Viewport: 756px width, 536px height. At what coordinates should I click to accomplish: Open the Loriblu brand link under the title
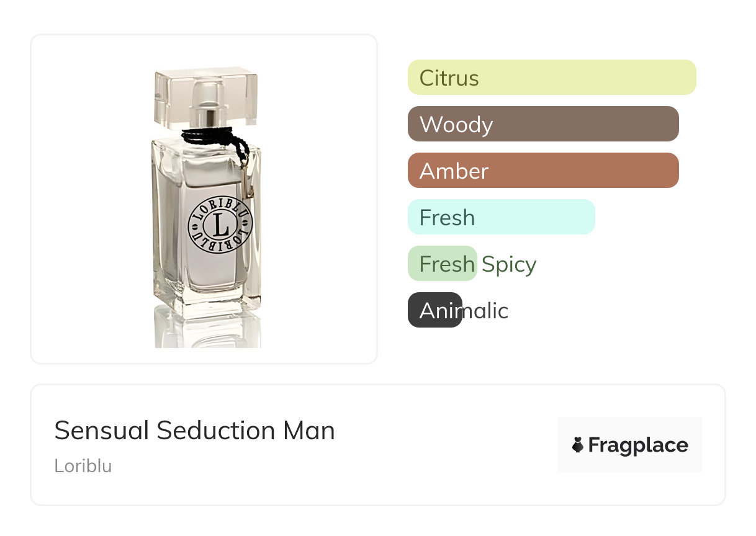pyautogui.click(x=83, y=466)
